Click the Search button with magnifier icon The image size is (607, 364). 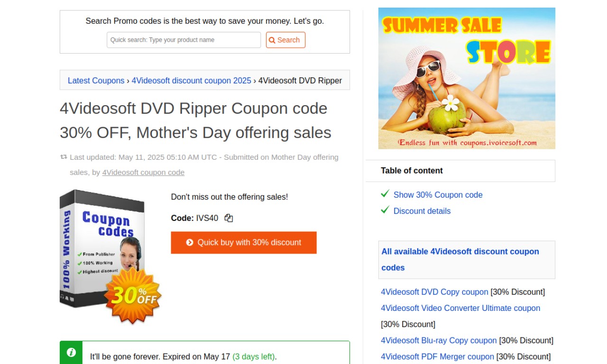click(285, 40)
